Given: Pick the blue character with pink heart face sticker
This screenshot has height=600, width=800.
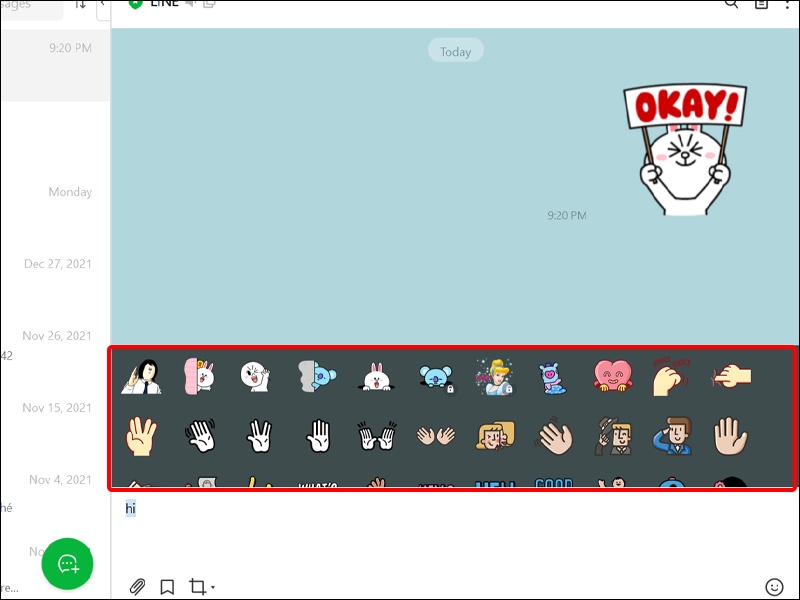Looking at the screenshot, I should point(553,378).
